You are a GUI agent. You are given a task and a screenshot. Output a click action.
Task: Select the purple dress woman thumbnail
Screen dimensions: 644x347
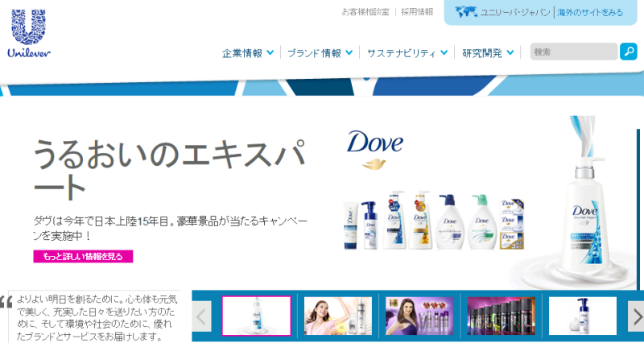[419, 316]
